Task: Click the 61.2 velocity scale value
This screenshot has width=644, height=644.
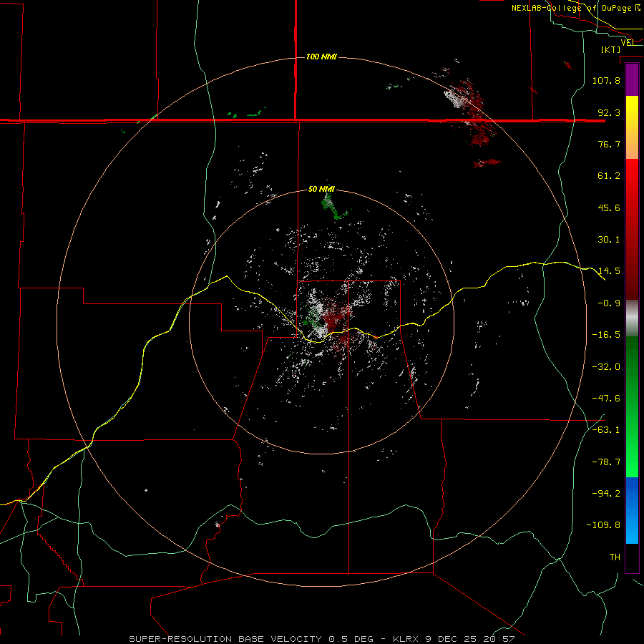Action: [x=609, y=176]
